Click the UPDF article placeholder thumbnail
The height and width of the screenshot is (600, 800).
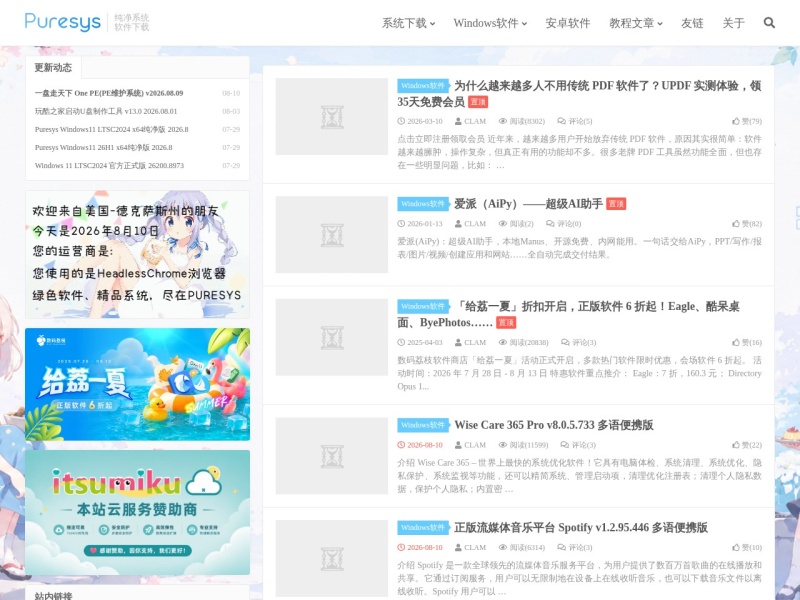click(x=332, y=116)
